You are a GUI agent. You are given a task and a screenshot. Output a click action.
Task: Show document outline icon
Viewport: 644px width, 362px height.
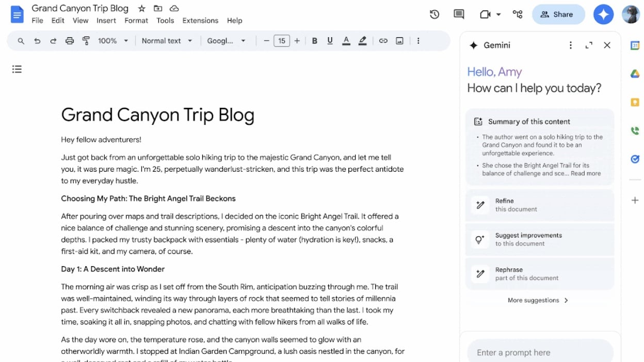(x=17, y=69)
